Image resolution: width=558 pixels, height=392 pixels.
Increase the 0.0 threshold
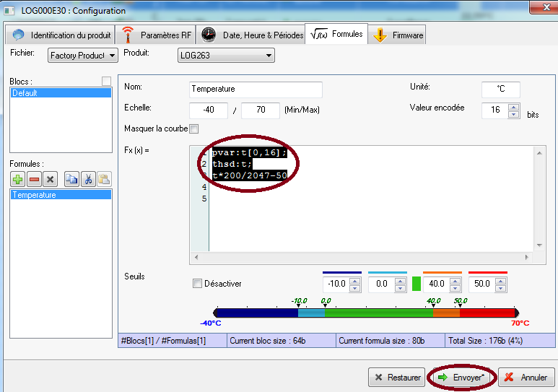tap(401, 281)
